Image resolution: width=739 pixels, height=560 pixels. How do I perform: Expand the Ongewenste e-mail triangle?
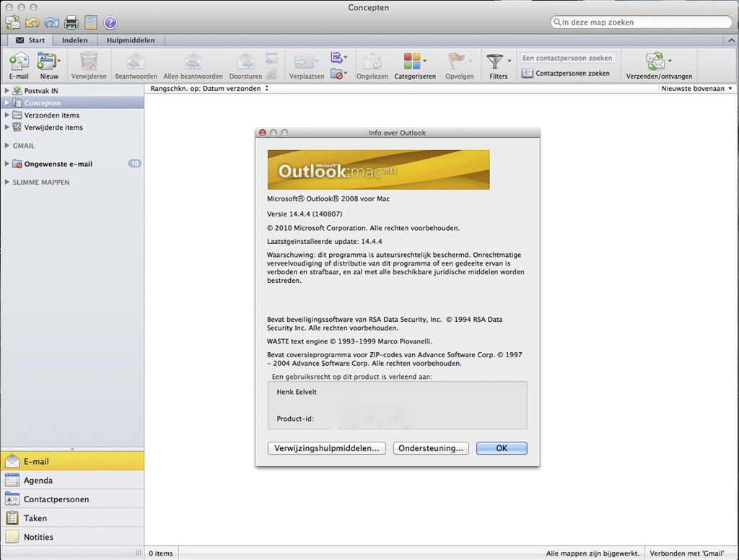click(6, 164)
